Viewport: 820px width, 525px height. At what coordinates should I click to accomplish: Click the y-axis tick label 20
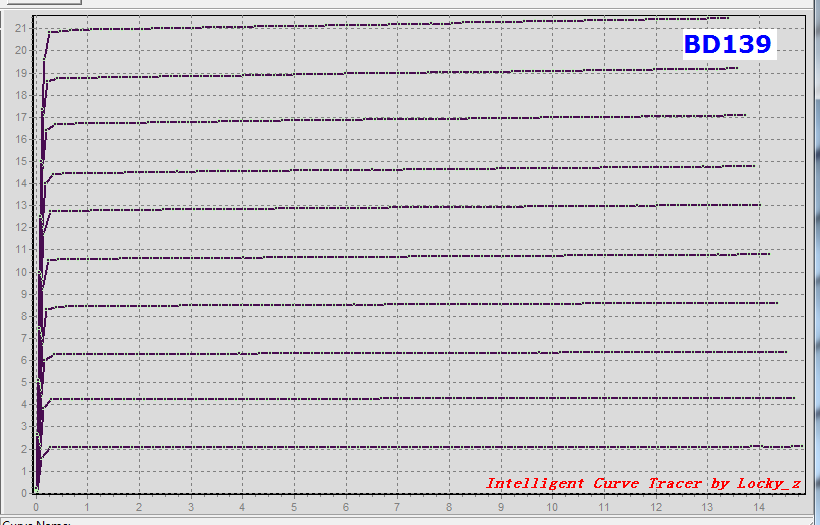[x=20, y=50]
